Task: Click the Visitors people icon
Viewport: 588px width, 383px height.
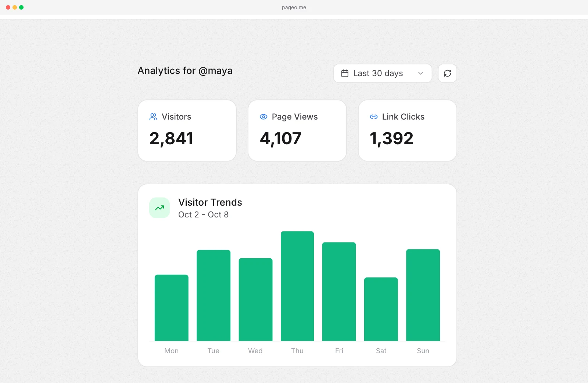Action: click(x=153, y=117)
